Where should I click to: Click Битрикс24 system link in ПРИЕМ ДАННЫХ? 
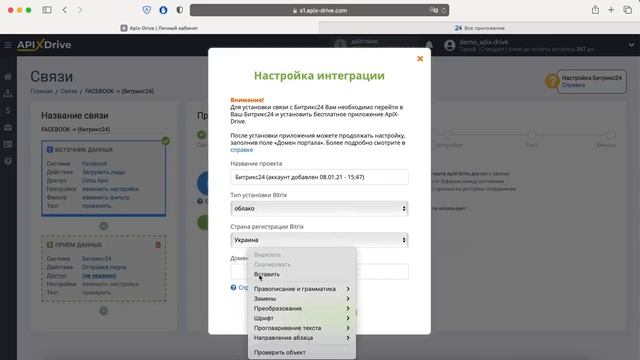tap(97, 258)
